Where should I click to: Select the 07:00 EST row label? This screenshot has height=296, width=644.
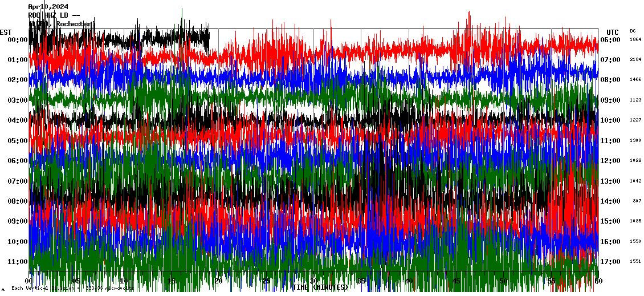pyautogui.click(x=18, y=181)
